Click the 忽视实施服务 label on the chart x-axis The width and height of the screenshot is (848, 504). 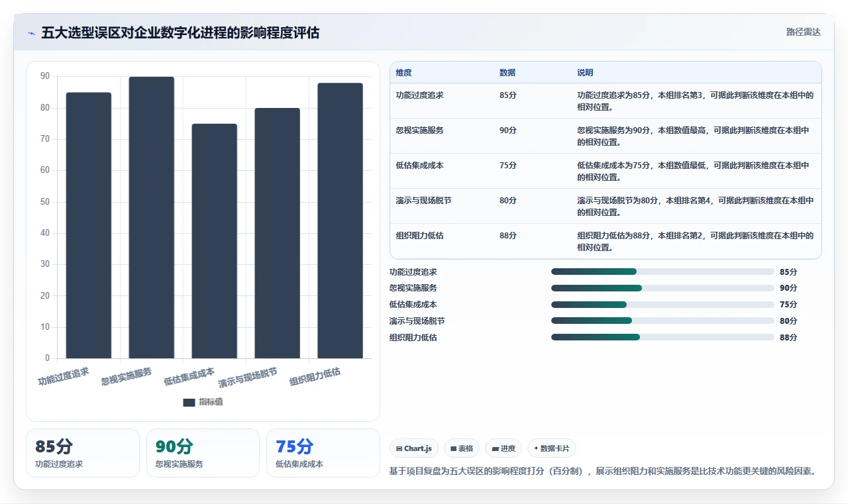pyautogui.click(x=127, y=376)
